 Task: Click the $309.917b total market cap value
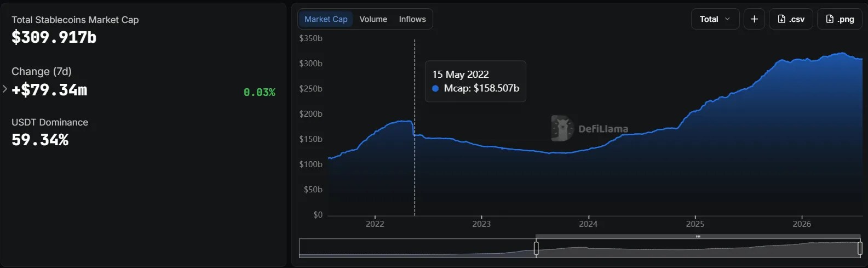pos(54,37)
